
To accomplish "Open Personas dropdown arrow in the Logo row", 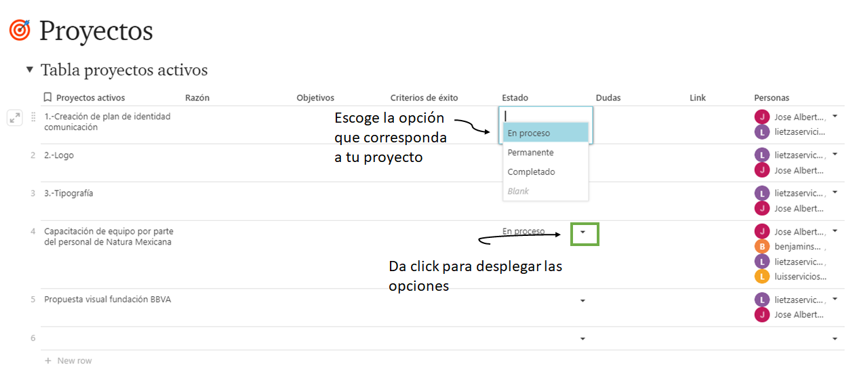I will pyautogui.click(x=835, y=155).
